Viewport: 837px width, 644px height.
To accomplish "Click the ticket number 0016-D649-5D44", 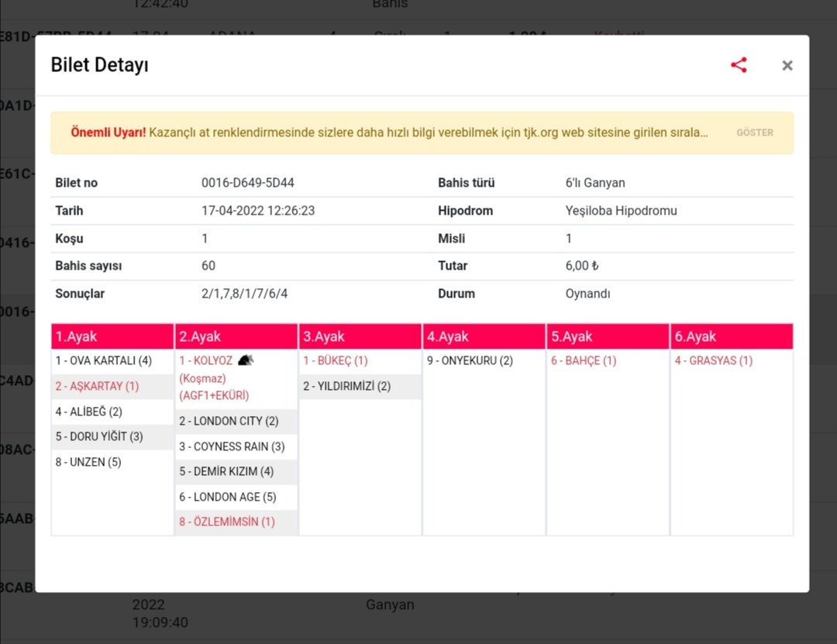I will coord(248,183).
